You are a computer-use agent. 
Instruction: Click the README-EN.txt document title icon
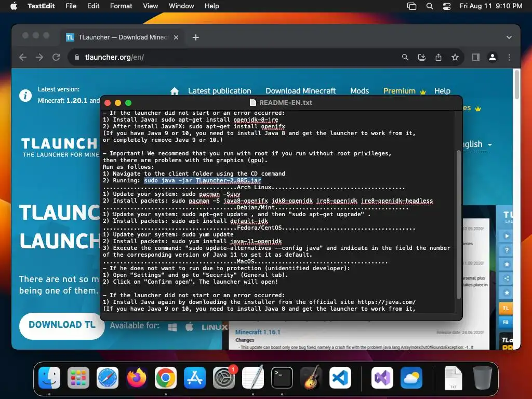click(253, 102)
